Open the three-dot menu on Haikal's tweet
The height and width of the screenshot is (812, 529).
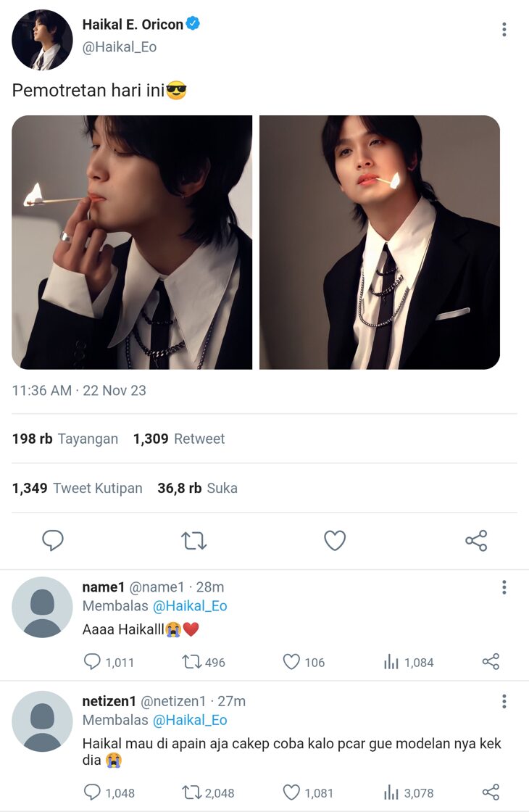[x=504, y=30]
